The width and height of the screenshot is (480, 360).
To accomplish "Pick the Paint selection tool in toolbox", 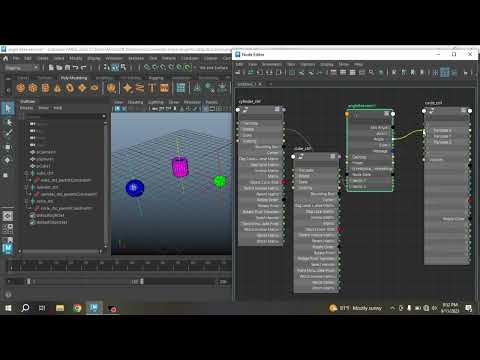I will (x=8, y=133).
